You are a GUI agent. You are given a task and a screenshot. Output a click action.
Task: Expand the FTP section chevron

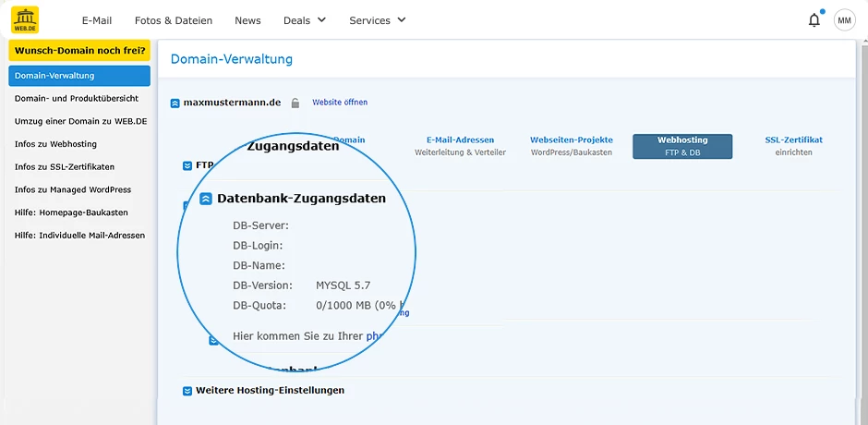click(x=187, y=165)
